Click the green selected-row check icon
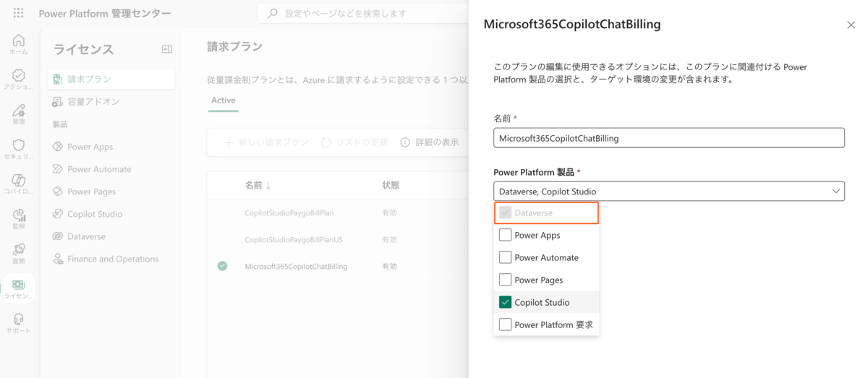The height and width of the screenshot is (378, 868). 222,266
